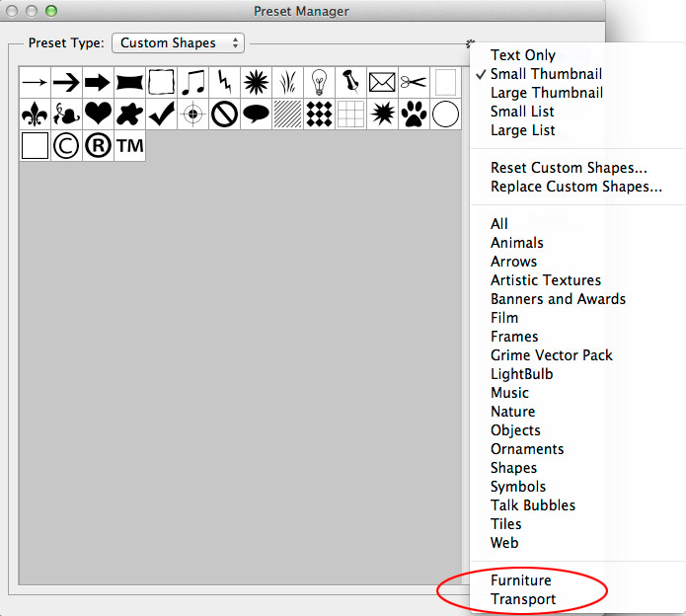Select the paw print shape

414,115
